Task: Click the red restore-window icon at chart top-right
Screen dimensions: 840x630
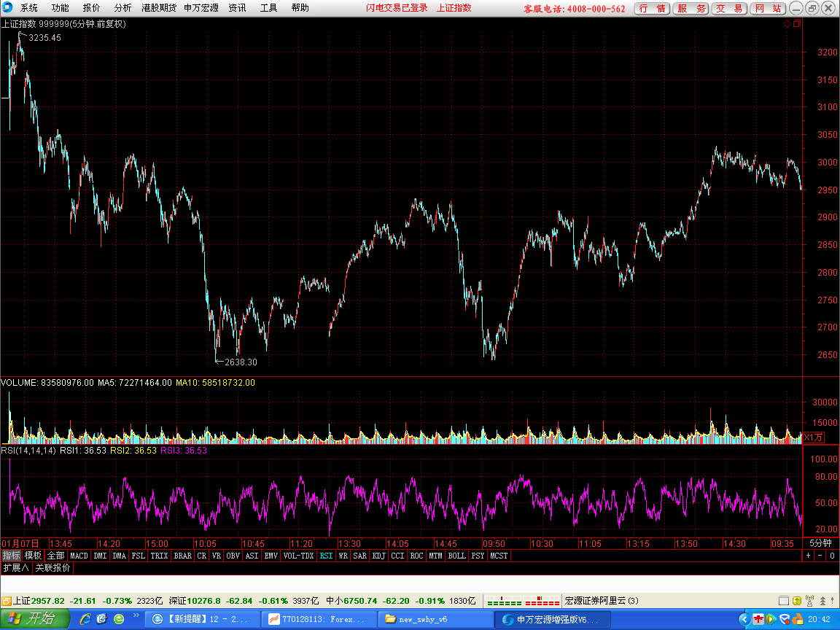Action: (796, 23)
